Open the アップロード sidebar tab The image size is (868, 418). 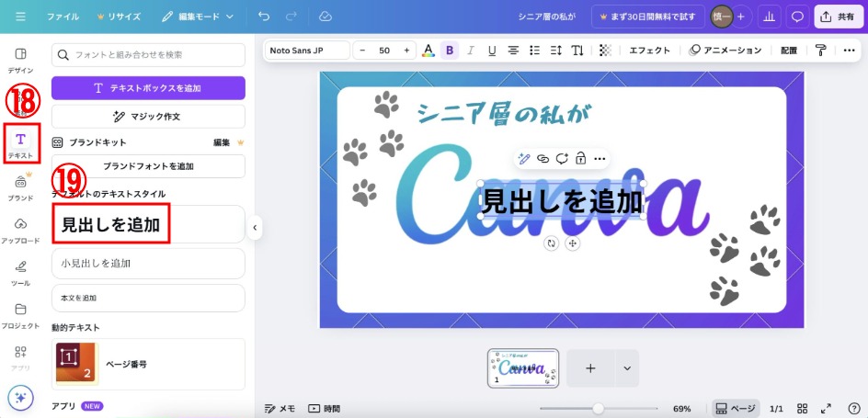pos(20,231)
